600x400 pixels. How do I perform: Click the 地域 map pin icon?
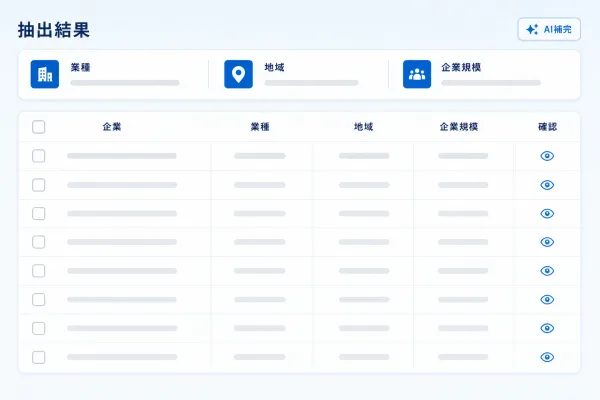pyautogui.click(x=238, y=74)
